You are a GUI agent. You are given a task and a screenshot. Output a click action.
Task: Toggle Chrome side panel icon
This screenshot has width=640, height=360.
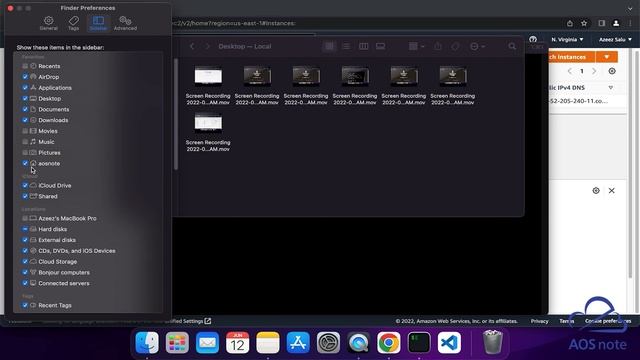[x=602, y=23]
